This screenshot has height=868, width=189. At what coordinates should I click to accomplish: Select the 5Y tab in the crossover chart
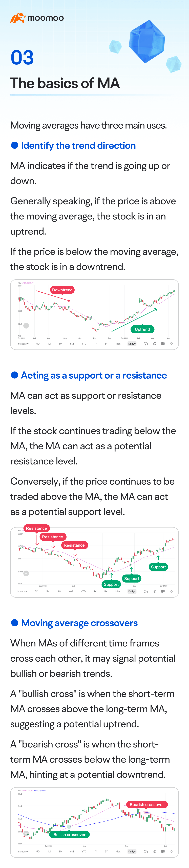point(106,852)
